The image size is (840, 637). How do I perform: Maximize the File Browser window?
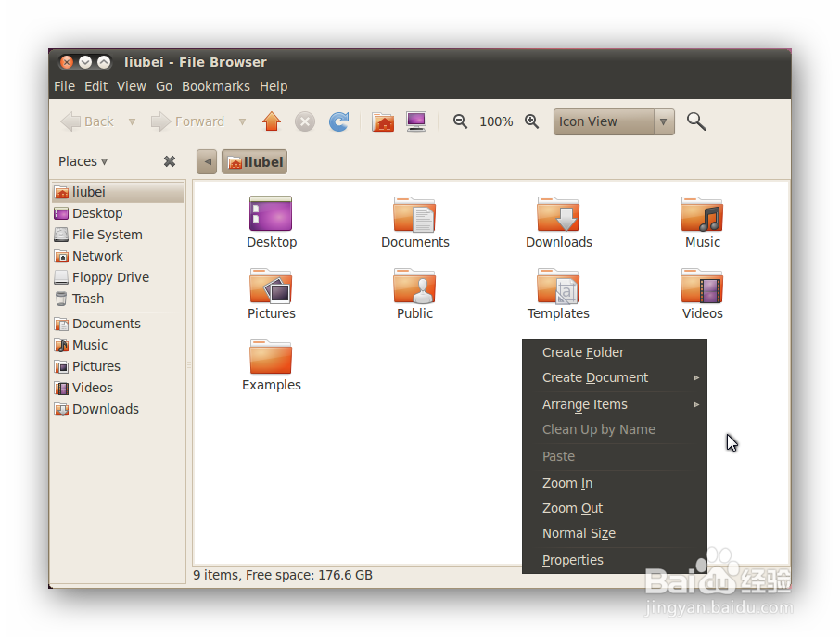(x=104, y=62)
